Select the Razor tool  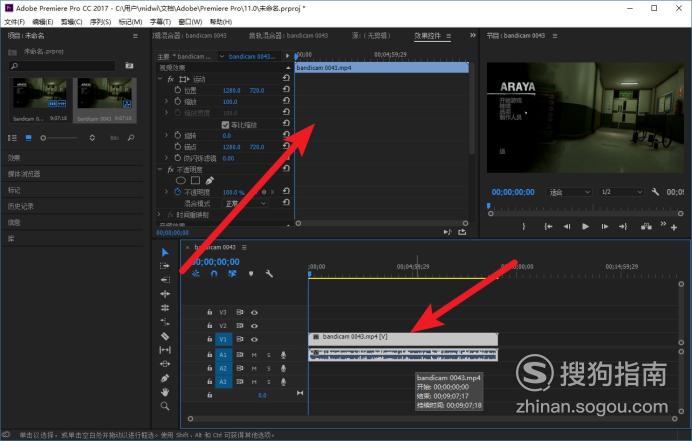pyautogui.click(x=165, y=336)
